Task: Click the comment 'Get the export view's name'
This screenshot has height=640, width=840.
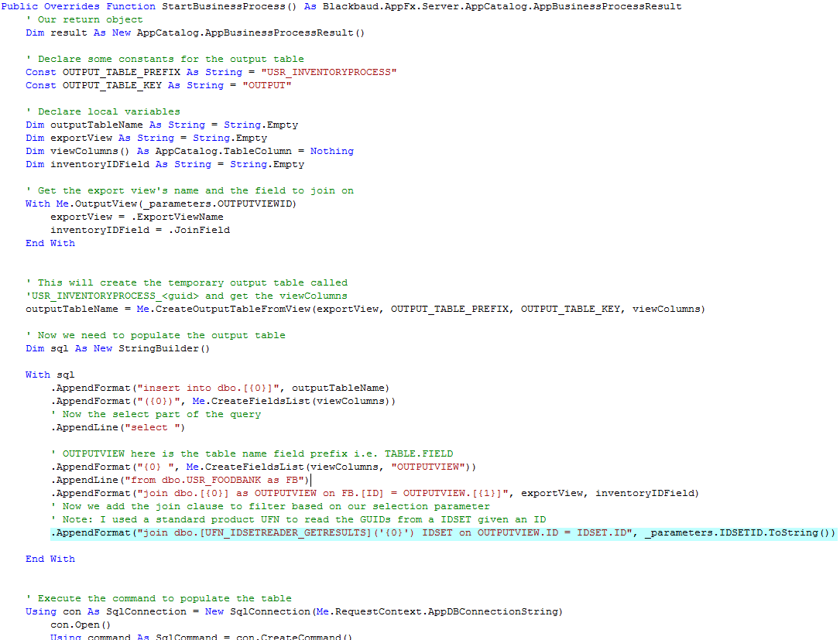Action: 190,191
